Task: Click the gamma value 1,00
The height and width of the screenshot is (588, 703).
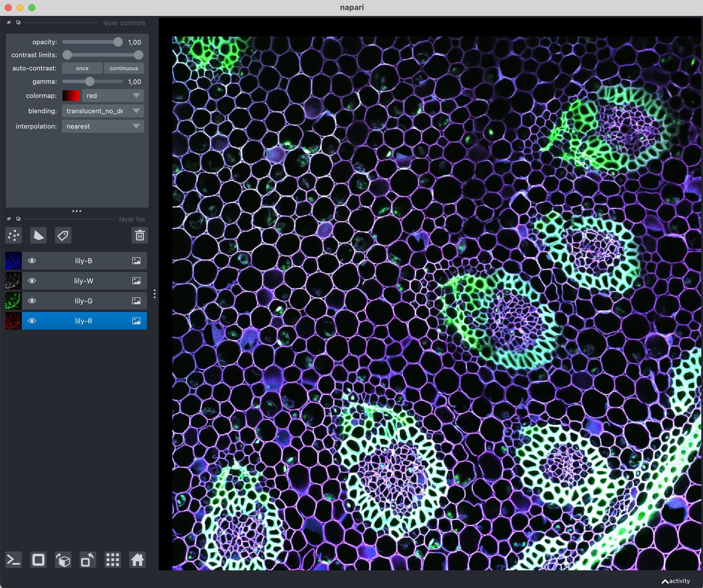Action: coord(134,82)
